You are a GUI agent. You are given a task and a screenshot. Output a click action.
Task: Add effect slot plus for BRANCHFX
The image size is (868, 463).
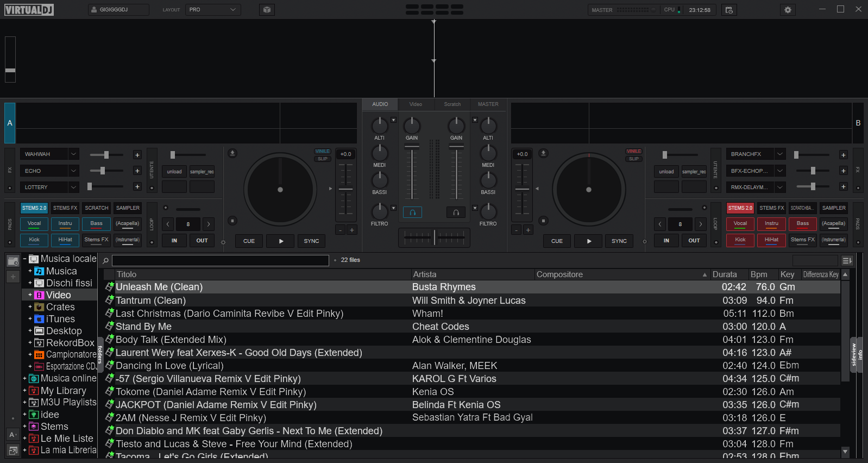pos(843,155)
